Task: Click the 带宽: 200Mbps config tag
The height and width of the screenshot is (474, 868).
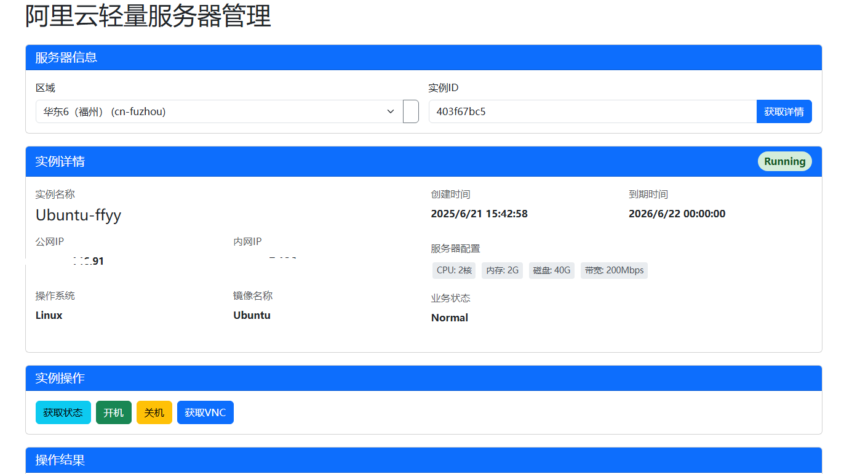Action: pyautogui.click(x=614, y=270)
